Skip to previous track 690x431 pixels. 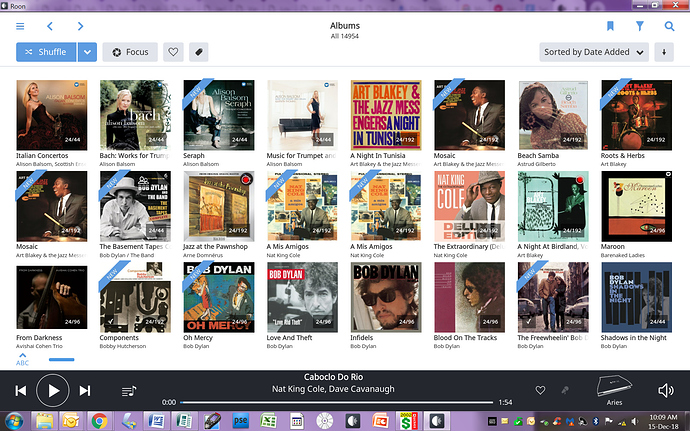click(21, 390)
